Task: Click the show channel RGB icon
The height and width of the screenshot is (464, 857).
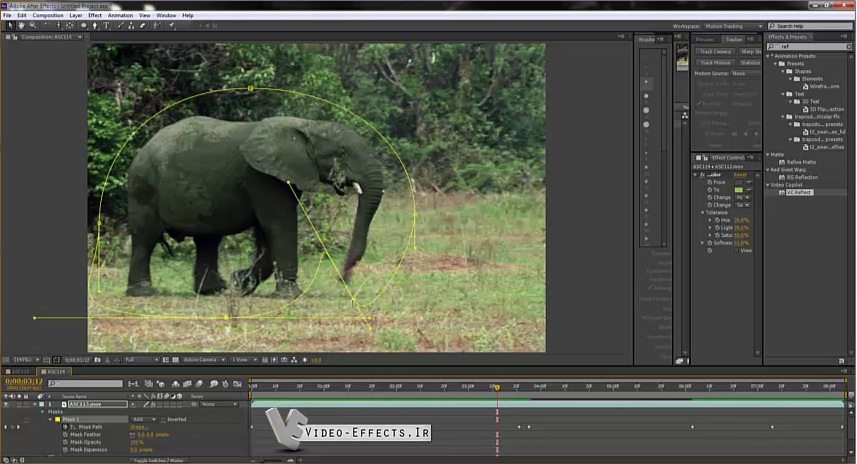Action: [116, 360]
